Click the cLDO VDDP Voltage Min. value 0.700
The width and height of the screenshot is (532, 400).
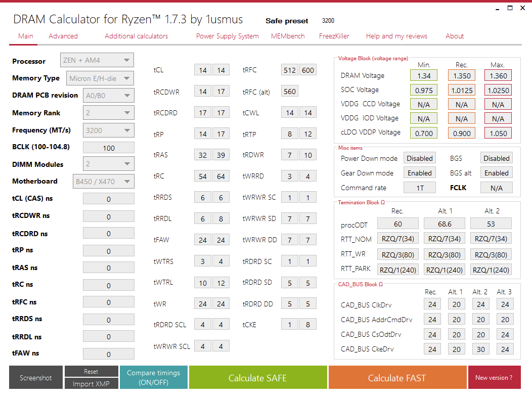click(x=424, y=133)
